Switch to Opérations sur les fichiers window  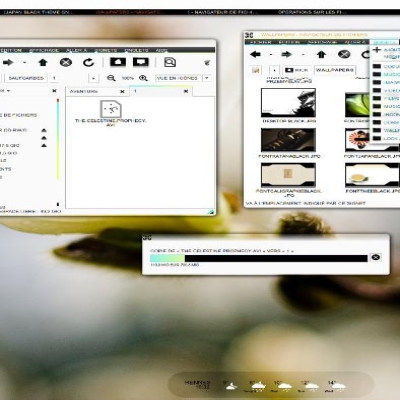click(x=312, y=12)
